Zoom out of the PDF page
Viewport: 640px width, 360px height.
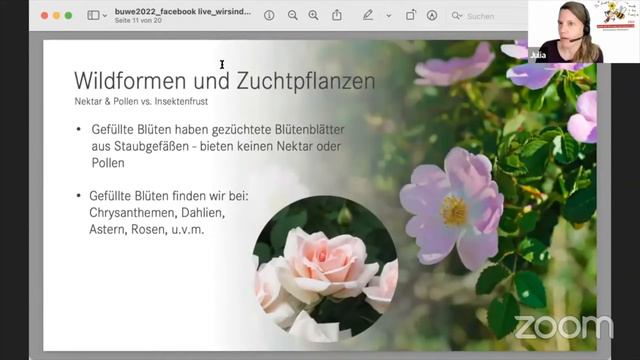(292, 16)
